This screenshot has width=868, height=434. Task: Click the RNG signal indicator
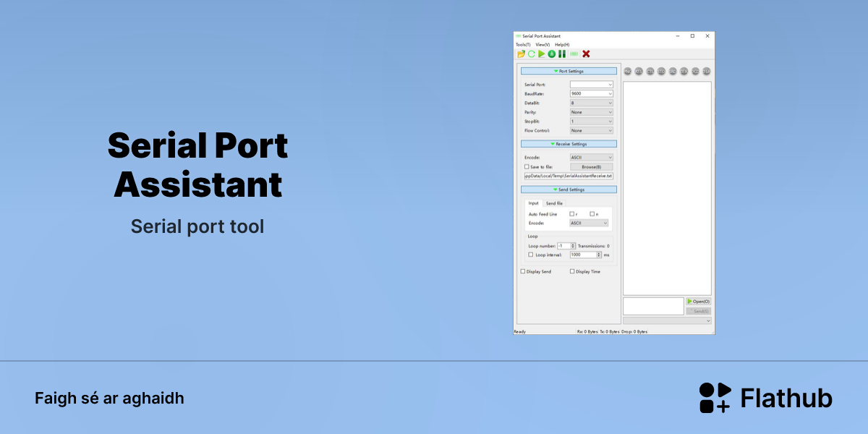[x=628, y=72]
